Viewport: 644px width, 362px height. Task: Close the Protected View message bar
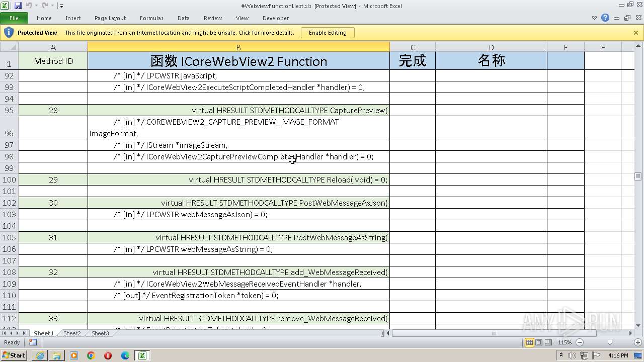(x=636, y=33)
